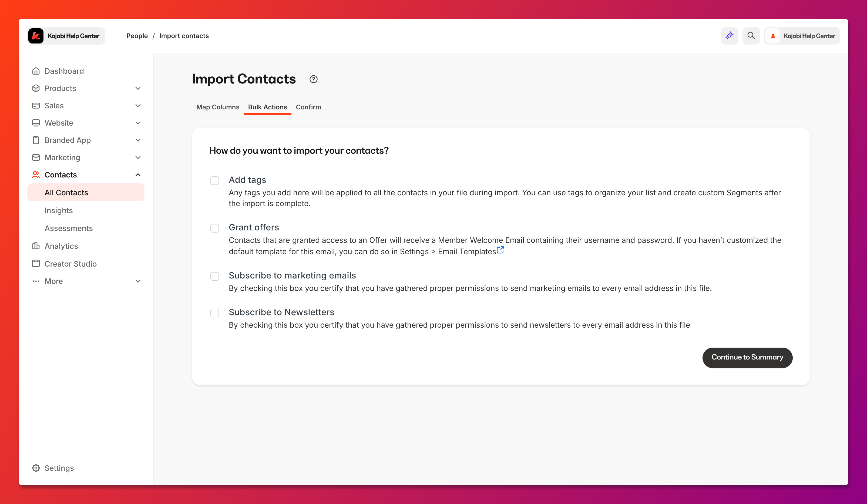Image resolution: width=867 pixels, height=504 pixels.
Task: Switch to the Map Columns tab
Action: coord(217,107)
